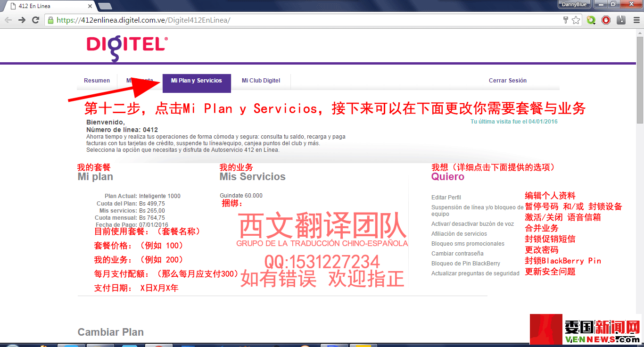Image resolution: width=644 pixels, height=347 pixels.
Task: Click the 'Guindate 60.000' service entry
Action: (x=241, y=196)
